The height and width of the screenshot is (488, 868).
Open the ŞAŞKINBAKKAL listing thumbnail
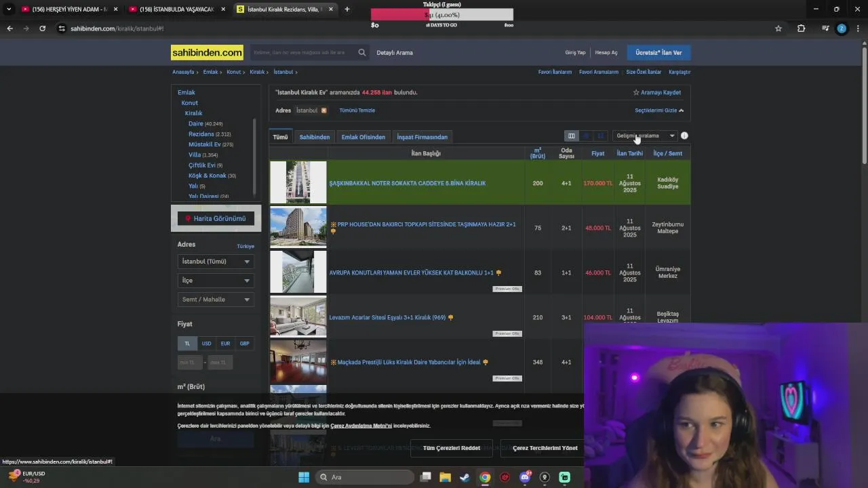pos(298,182)
